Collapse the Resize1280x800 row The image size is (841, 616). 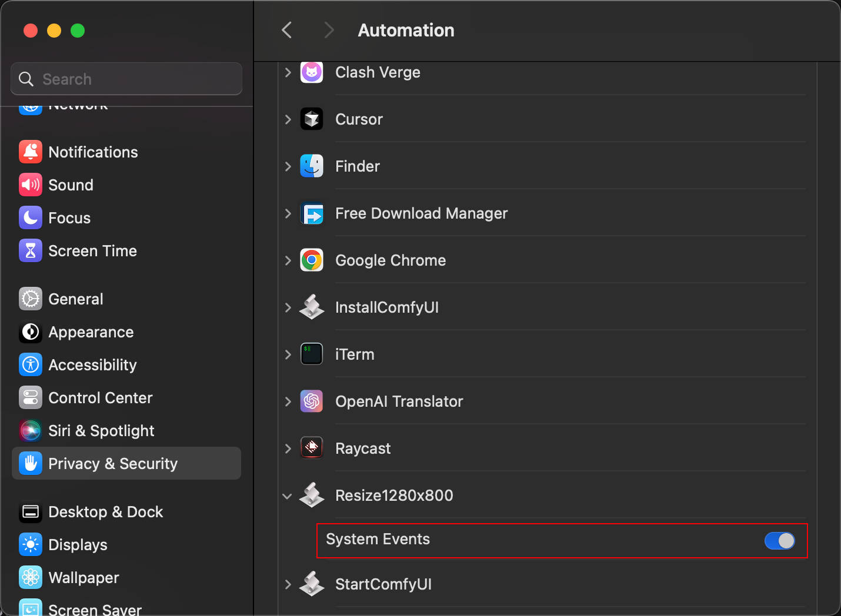[x=287, y=496]
